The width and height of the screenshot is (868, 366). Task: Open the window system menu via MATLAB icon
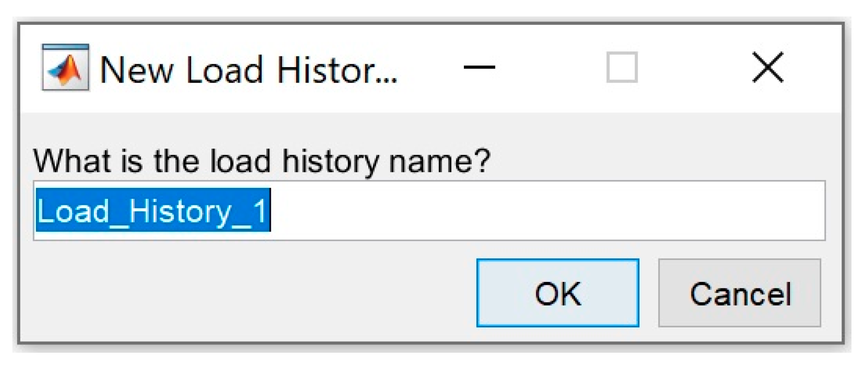point(65,68)
